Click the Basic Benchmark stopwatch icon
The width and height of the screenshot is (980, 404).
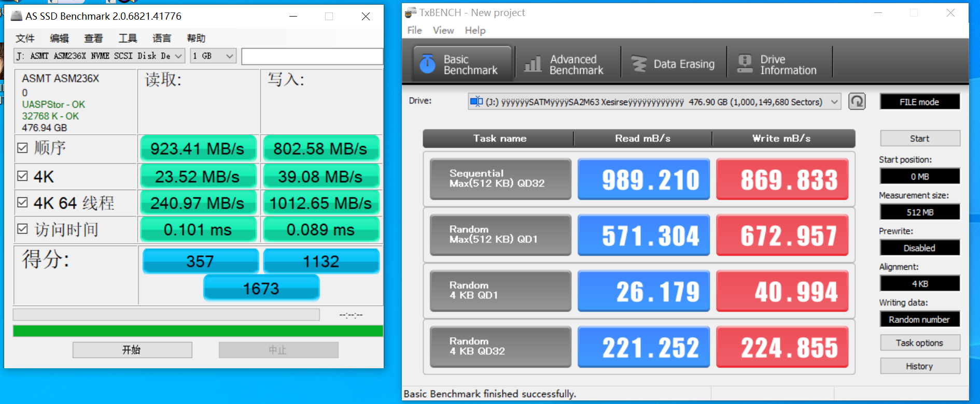[427, 64]
